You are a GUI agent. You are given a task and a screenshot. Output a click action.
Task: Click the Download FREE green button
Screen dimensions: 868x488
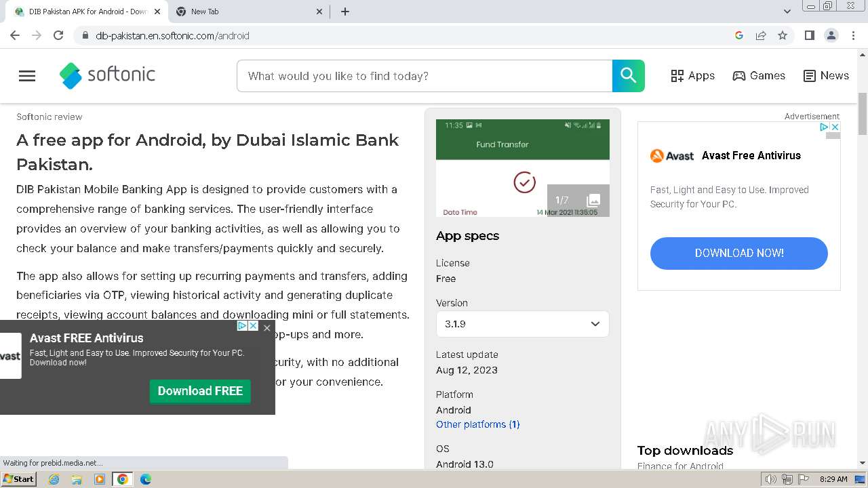[x=200, y=391]
